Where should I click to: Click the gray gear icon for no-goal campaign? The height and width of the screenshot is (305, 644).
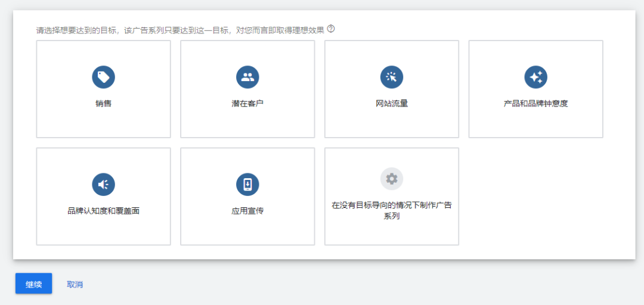[x=392, y=179]
